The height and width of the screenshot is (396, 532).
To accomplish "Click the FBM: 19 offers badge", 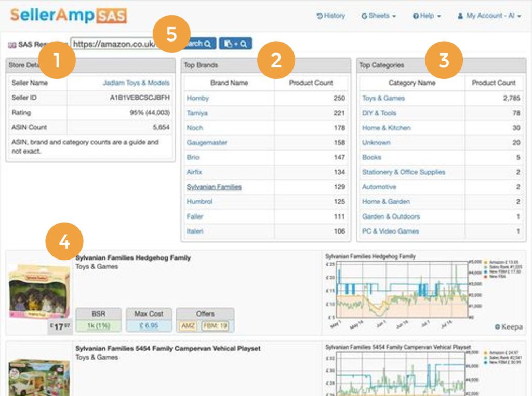I will [215, 326].
